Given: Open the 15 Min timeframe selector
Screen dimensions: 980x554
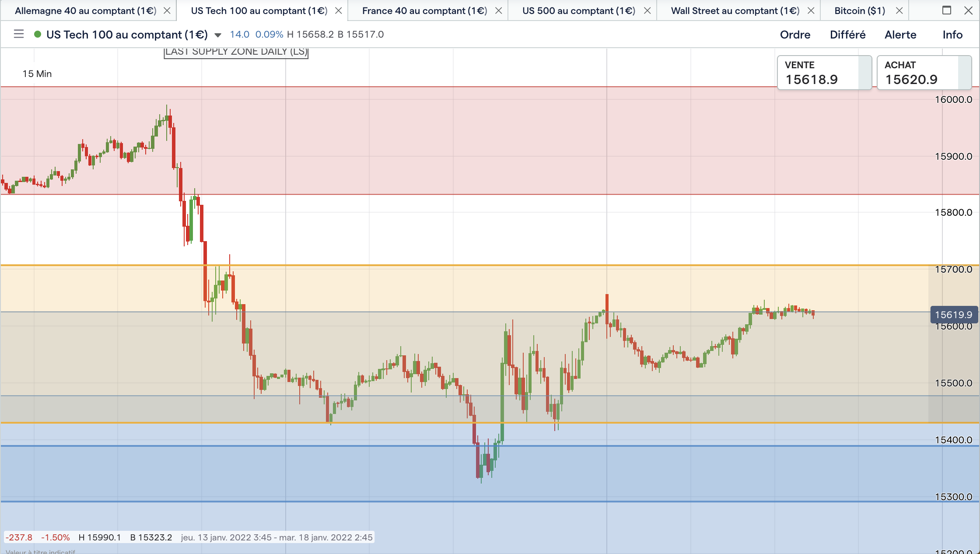Looking at the screenshot, I should (37, 74).
